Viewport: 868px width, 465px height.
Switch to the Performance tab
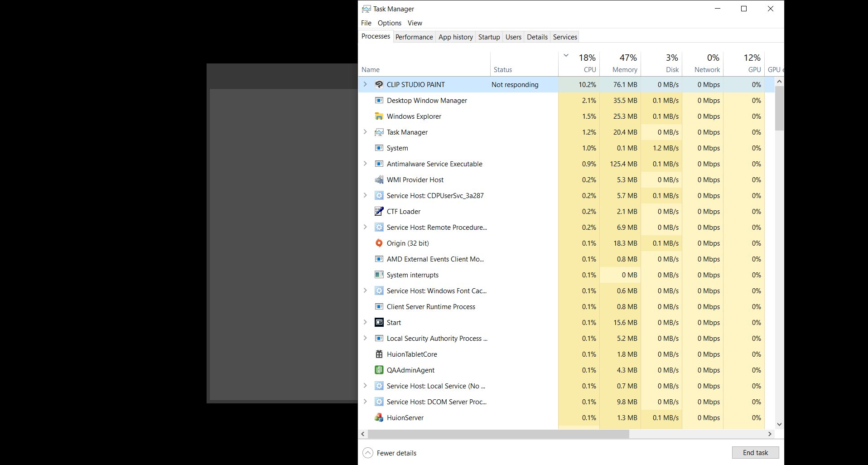tap(414, 37)
